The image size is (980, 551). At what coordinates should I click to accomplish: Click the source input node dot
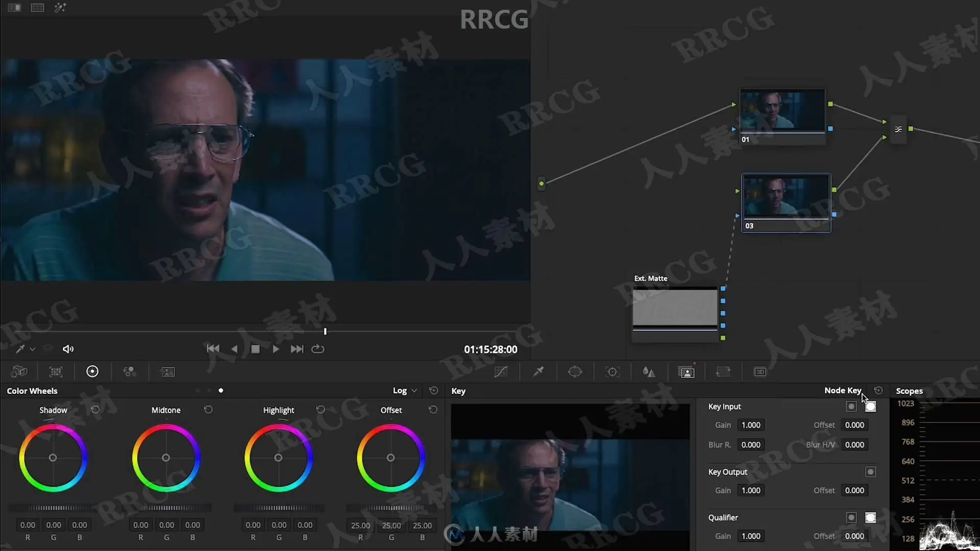542,183
